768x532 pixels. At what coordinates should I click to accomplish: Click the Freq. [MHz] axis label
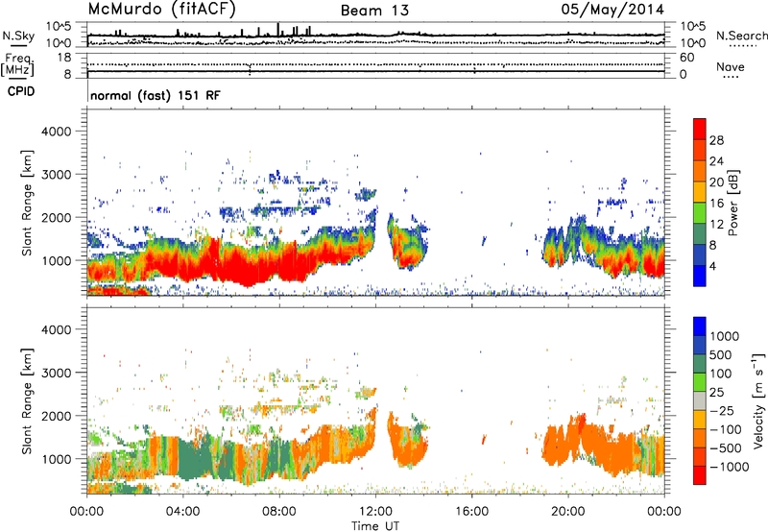[17, 64]
